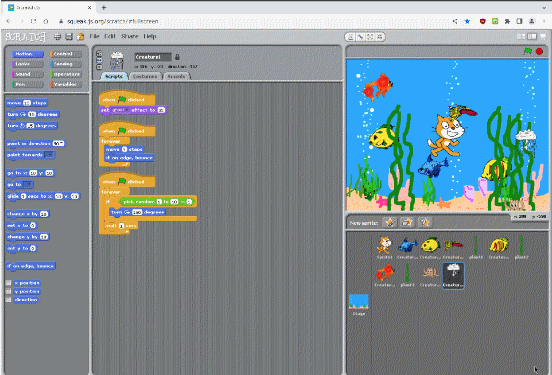
Task: Set language using the globe icon
Action: point(57,37)
